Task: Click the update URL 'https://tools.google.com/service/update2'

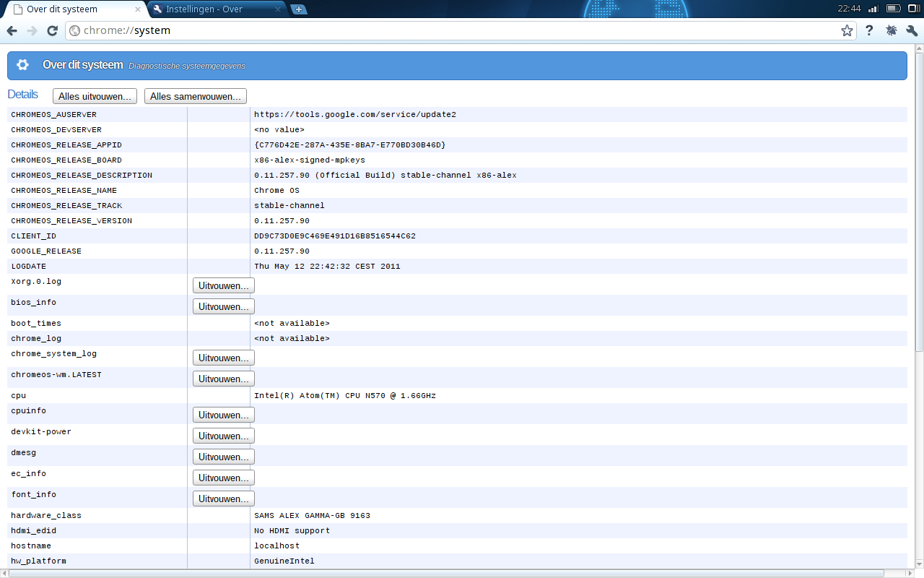Action: coord(355,114)
